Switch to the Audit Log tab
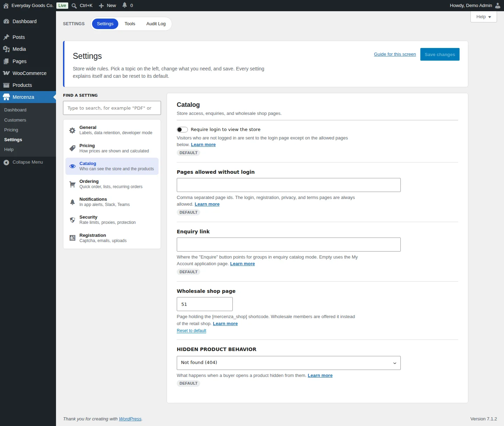 (x=156, y=24)
